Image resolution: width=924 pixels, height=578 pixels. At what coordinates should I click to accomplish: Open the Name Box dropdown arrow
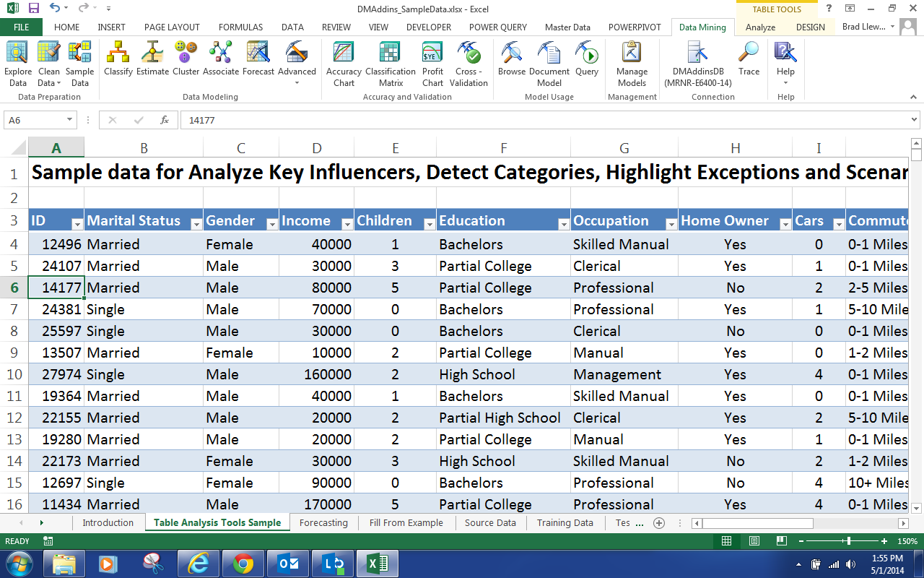point(70,120)
